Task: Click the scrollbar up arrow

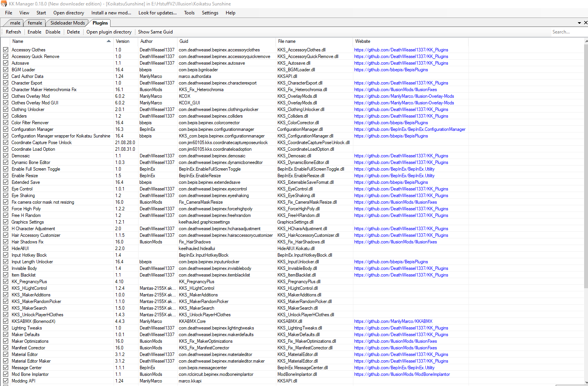Action: [x=586, y=41]
